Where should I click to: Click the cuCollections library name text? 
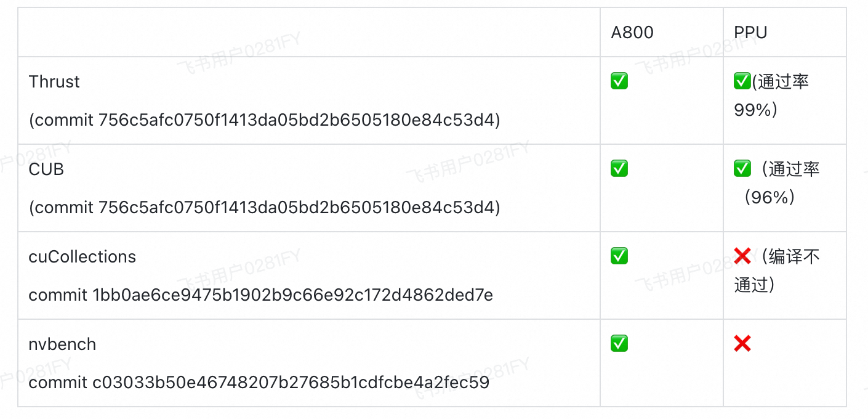(82, 256)
